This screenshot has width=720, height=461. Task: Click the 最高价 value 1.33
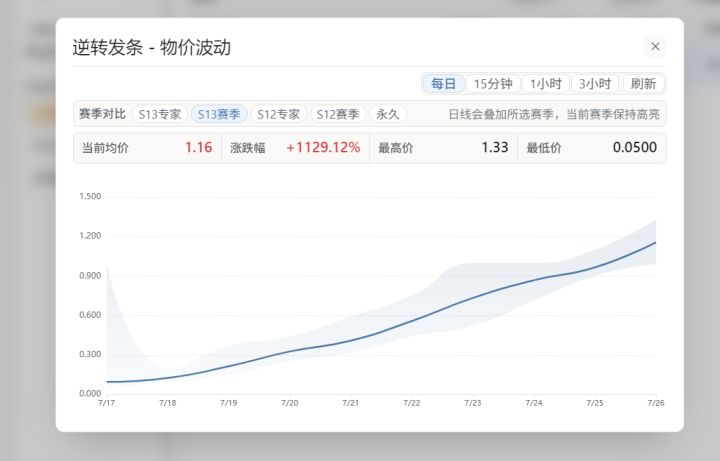(x=495, y=148)
